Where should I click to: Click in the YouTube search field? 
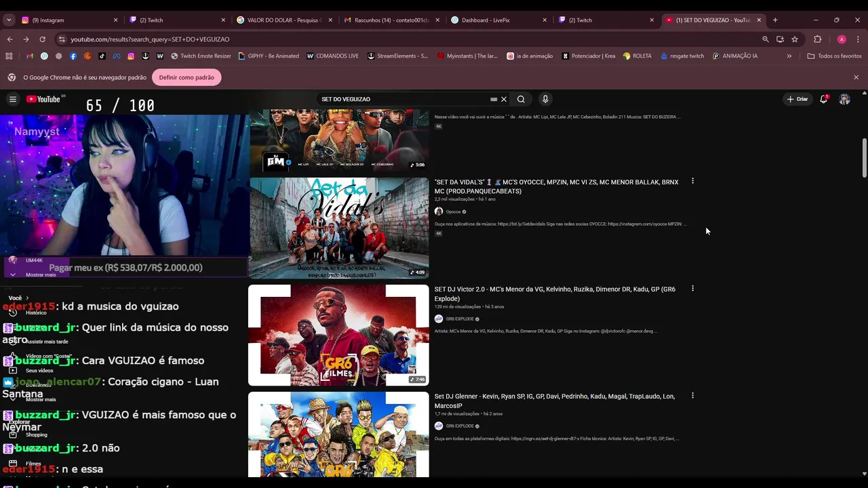(x=403, y=99)
